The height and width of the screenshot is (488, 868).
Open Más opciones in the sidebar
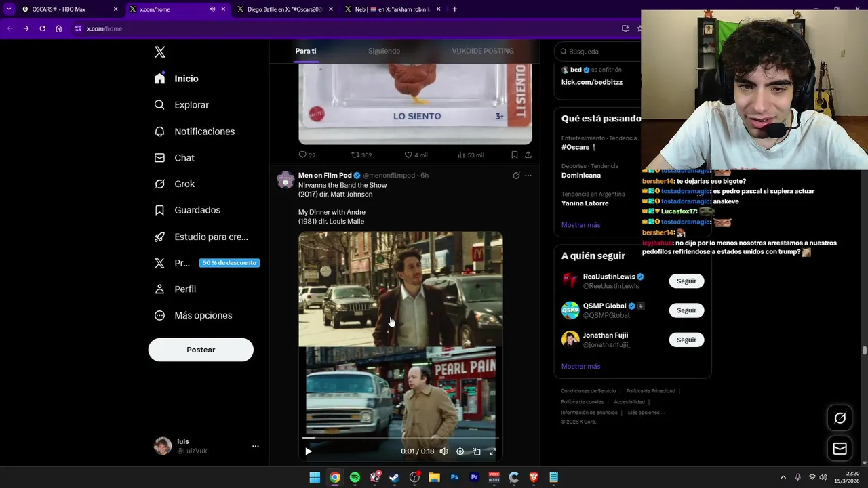[193, 315]
